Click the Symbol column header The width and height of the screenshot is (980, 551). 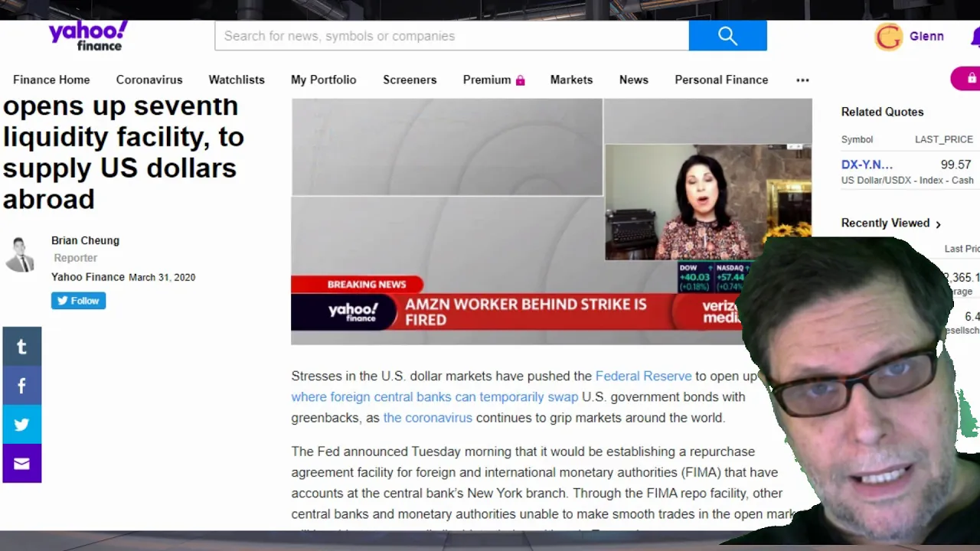[857, 139]
